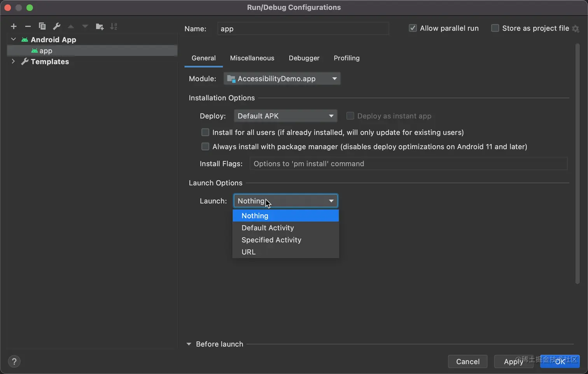The height and width of the screenshot is (374, 588).
Task: Expand the Templates tree node
Action: pos(13,61)
